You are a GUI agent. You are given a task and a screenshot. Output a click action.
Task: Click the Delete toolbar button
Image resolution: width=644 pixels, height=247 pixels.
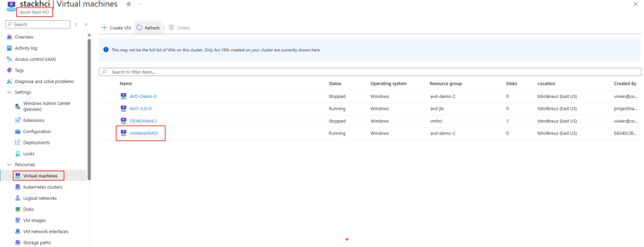point(179,28)
